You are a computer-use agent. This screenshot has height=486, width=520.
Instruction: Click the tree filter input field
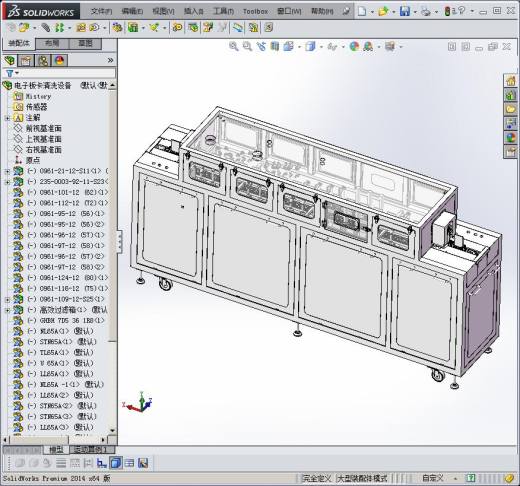[x=68, y=73]
